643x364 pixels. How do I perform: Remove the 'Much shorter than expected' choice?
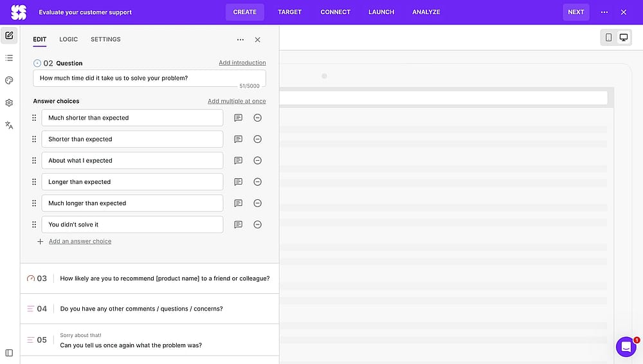(258, 118)
